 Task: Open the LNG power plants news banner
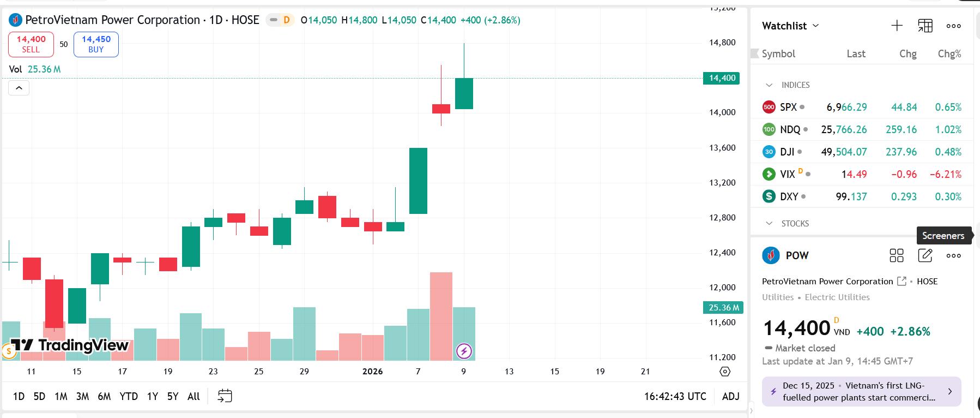tap(861, 392)
